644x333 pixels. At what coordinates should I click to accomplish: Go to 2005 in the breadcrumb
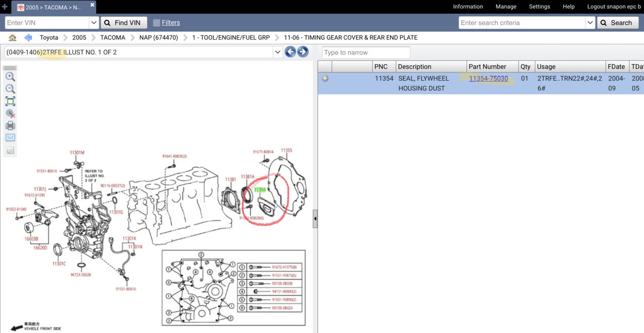79,38
